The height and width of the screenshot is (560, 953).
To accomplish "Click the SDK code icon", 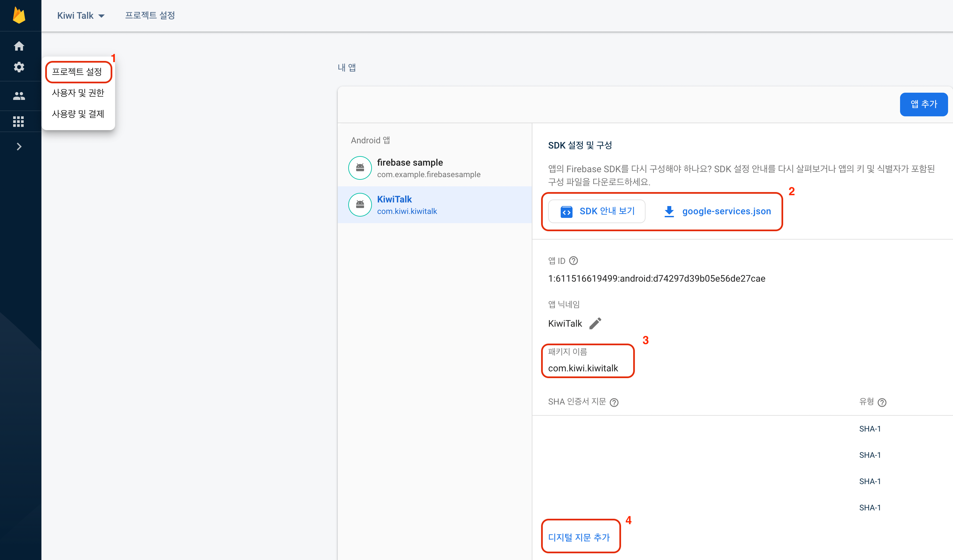I will [566, 212].
